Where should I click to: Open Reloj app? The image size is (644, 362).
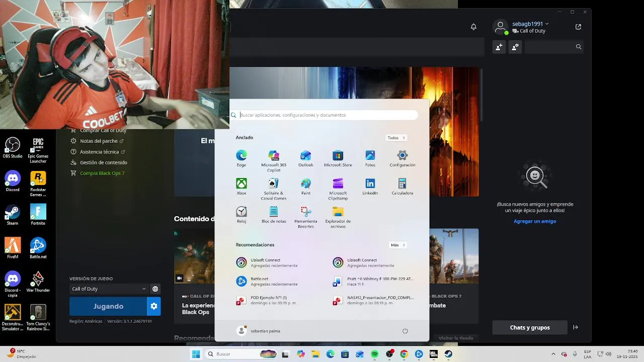[x=242, y=215]
